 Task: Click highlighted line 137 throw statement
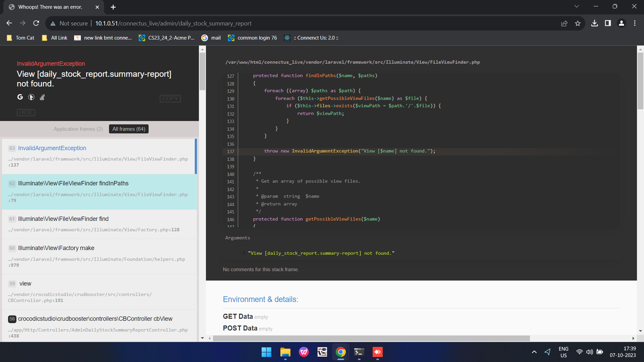pyautogui.click(x=350, y=151)
